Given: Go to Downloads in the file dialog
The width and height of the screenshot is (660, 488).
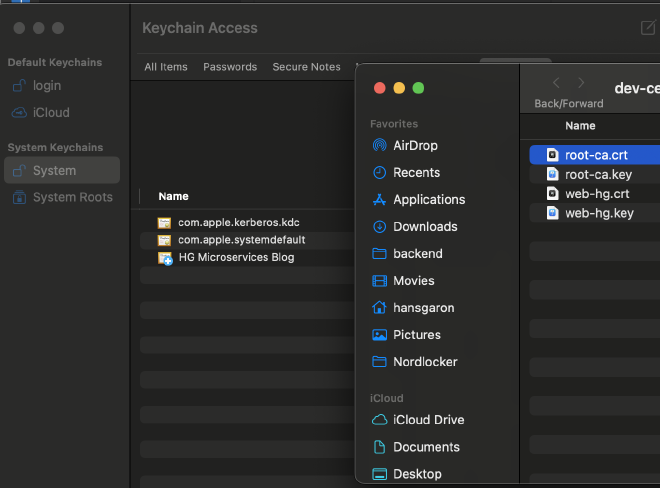Looking at the screenshot, I should tap(425, 227).
